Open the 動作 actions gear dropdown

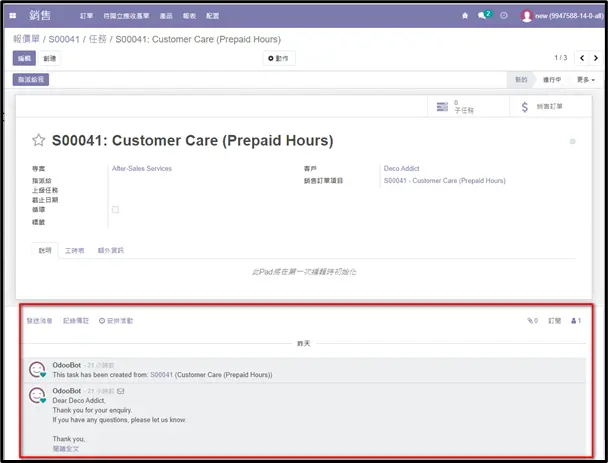coord(278,58)
